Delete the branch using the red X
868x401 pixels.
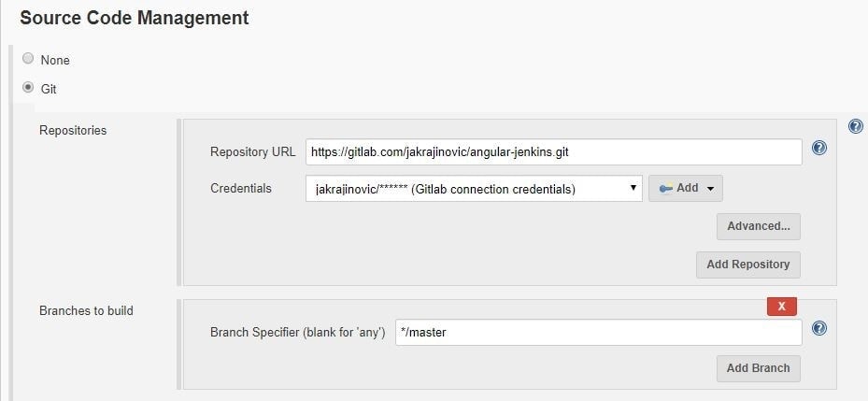(782, 307)
